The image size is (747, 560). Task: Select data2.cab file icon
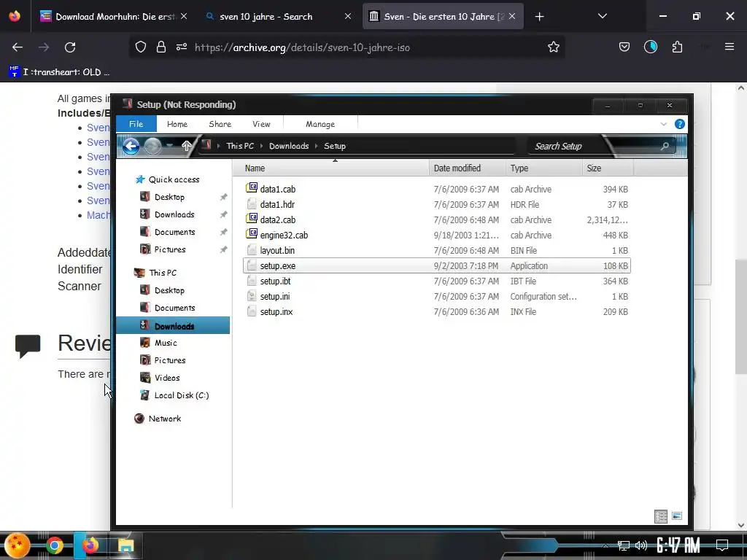(252, 219)
